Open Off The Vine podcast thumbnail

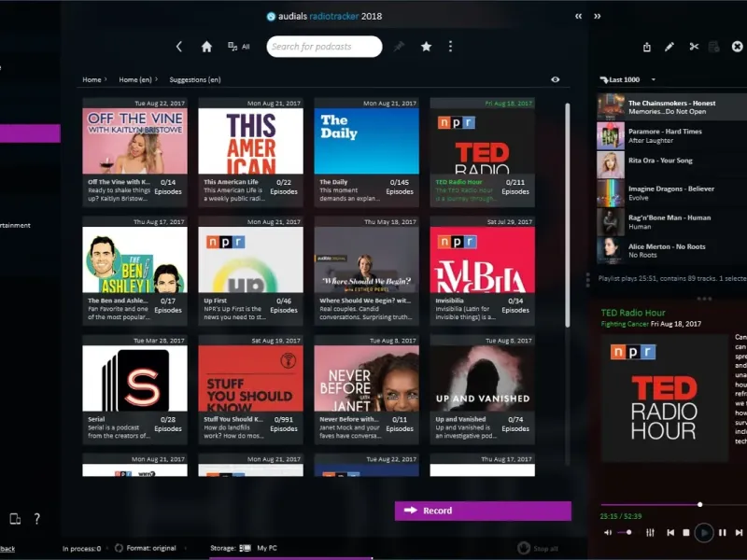pyautogui.click(x=134, y=141)
